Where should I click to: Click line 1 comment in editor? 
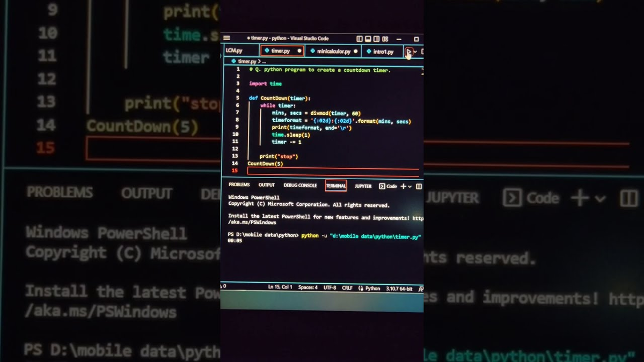(320, 70)
